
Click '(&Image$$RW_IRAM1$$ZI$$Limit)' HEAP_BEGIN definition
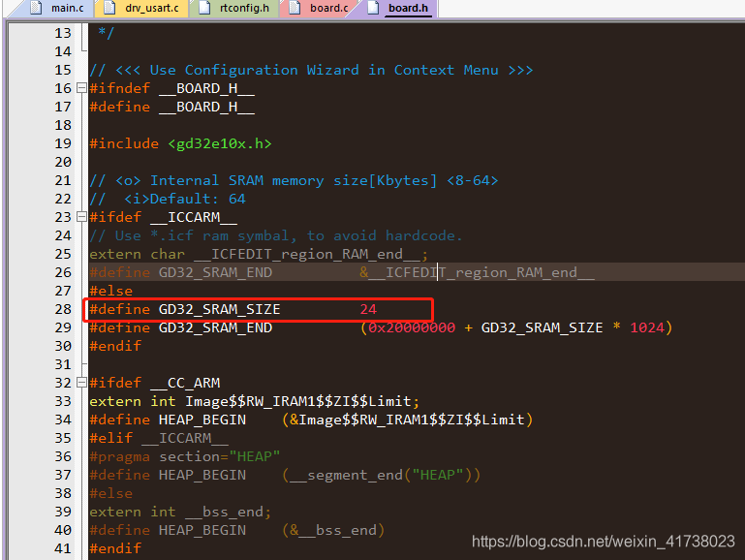[408, 420]
